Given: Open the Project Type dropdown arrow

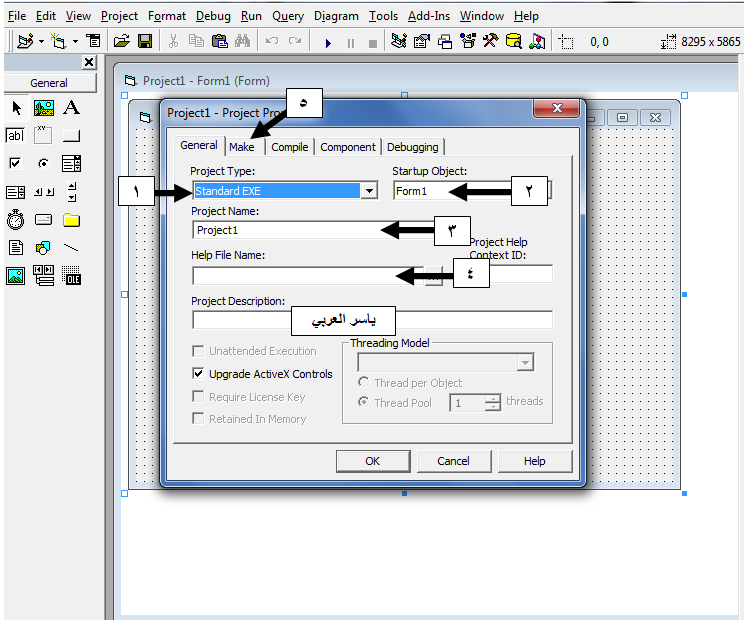Looking at the screenshot, I should (369, 191).
